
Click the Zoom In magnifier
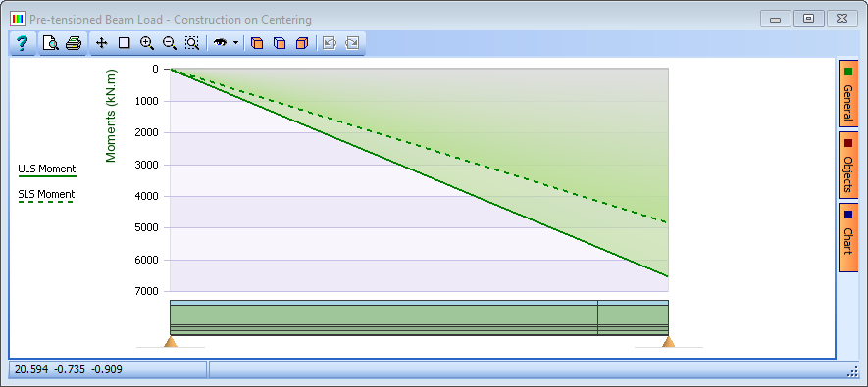147,43
